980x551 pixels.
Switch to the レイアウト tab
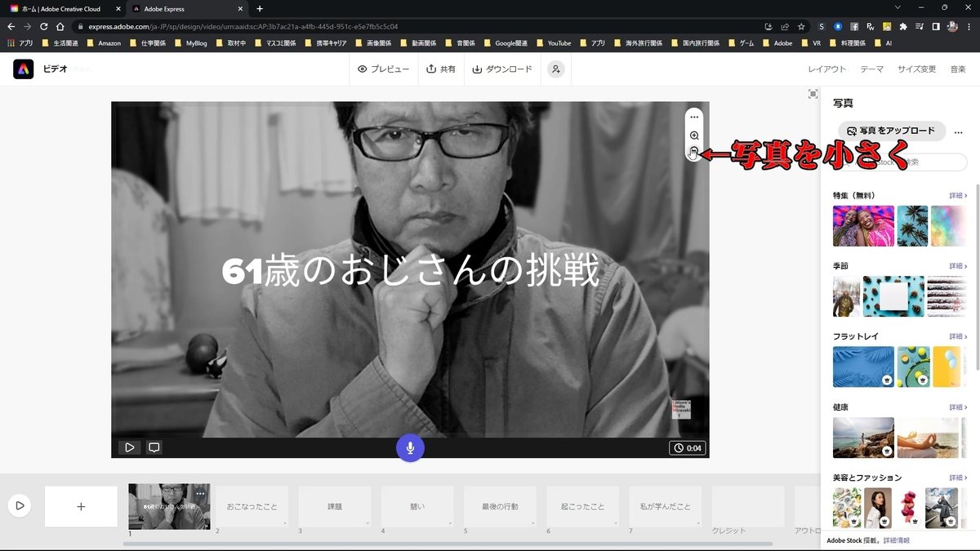827,69
